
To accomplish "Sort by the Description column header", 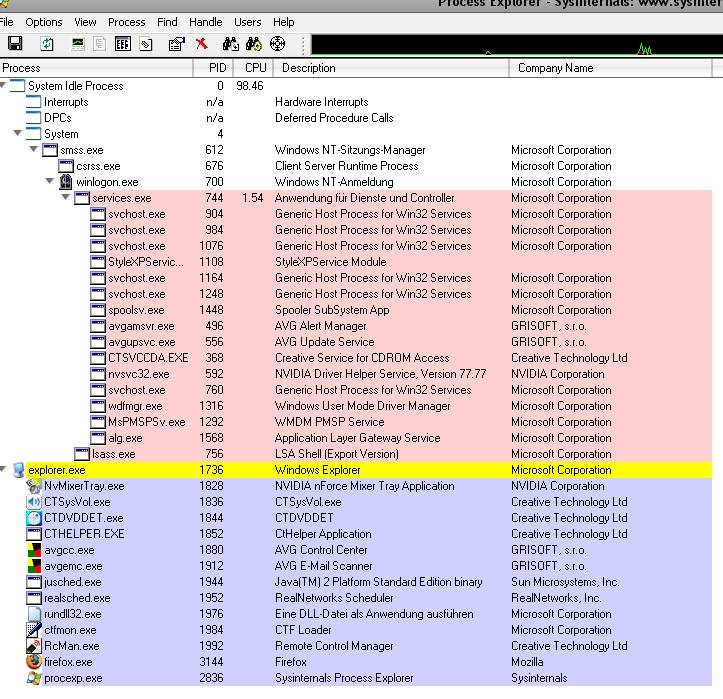I will click(391, 68).
